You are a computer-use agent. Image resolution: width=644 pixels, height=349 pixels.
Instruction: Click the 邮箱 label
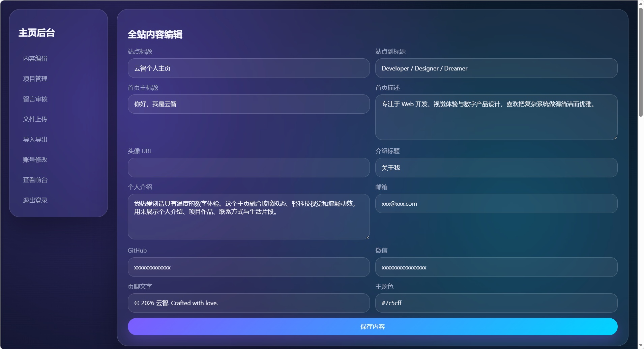[x=381, y=187]
